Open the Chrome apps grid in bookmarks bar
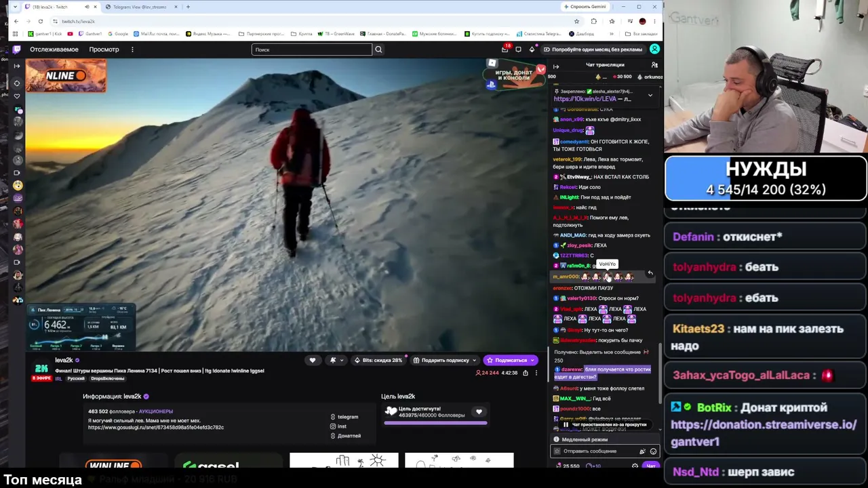 (16, 34)
